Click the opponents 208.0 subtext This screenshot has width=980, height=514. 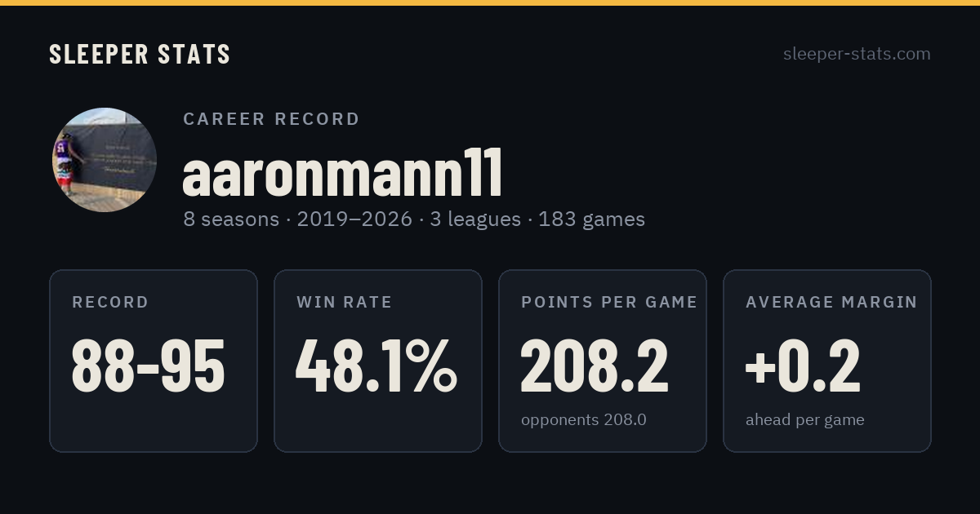click(584, 420)
